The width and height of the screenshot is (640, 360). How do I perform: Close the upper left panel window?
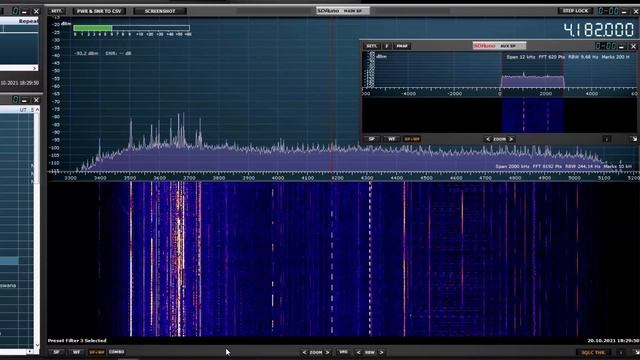click(x=36, y=11)
